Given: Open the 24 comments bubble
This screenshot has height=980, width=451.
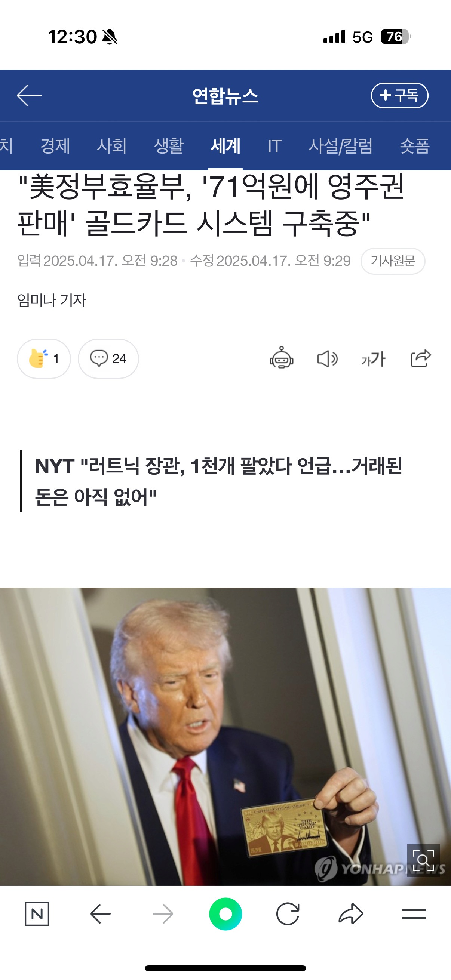Looking at the screenshot, I should [108, 358].
